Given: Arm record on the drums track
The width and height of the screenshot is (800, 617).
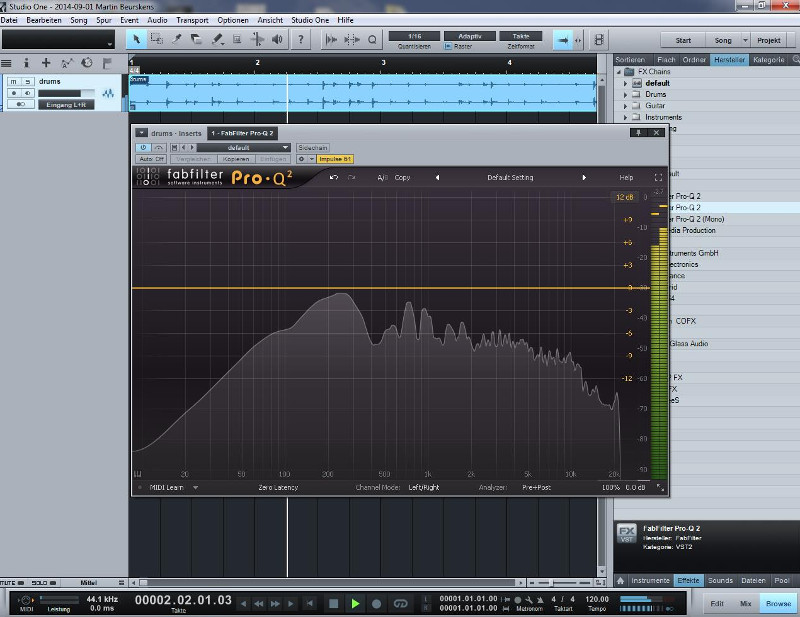Looking at the screenshot, I should 14,93.
